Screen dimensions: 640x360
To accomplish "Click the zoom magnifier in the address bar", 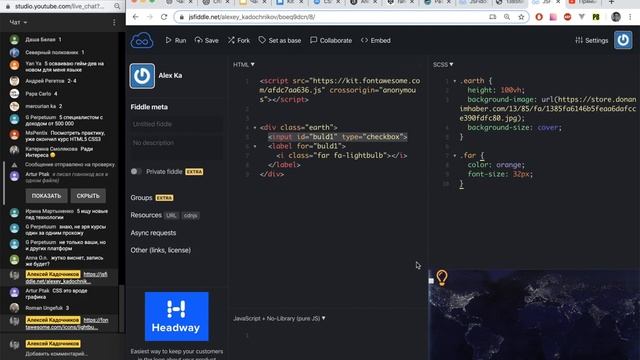I will [507, 17].
